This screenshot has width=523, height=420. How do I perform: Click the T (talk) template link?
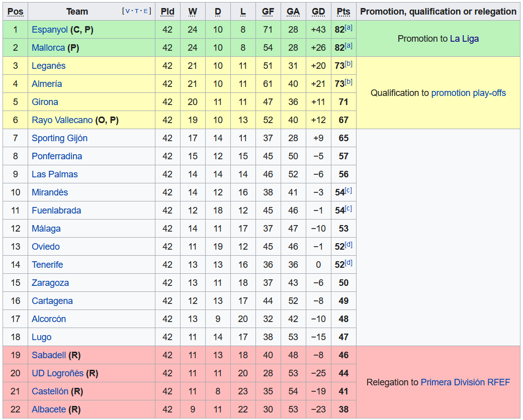click(137, 11)
